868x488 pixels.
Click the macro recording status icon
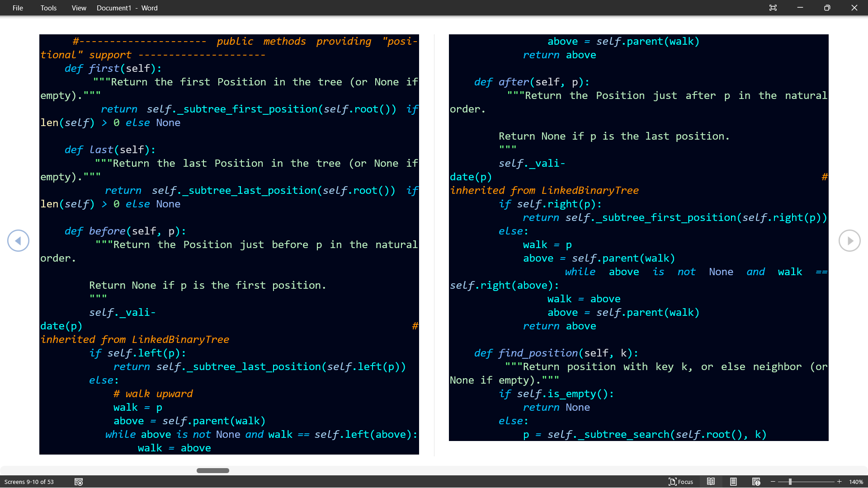(x=79, y=482)
